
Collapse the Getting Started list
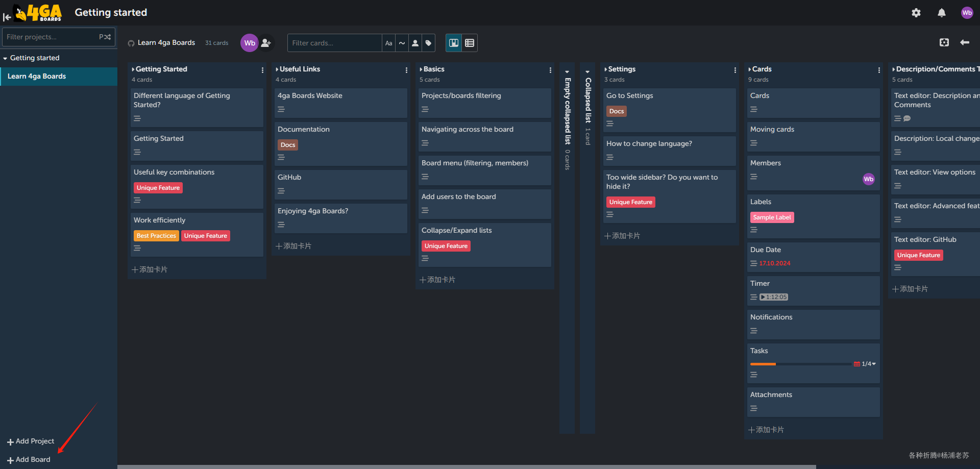(133, 69)
